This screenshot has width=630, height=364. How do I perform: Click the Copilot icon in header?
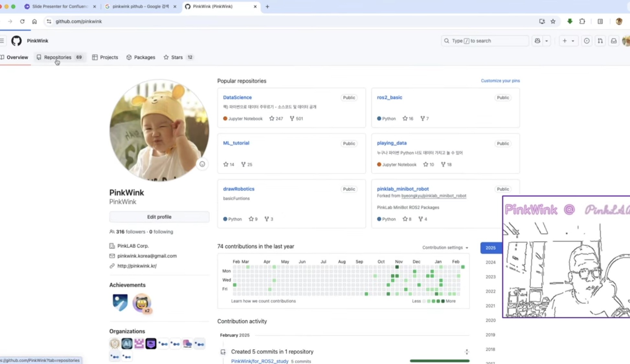[x=537, y=41]
